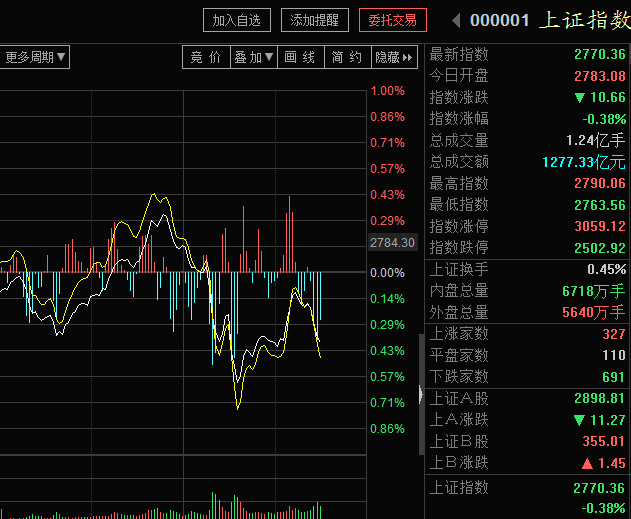
Task: Click the 上A涨跌 green down arrow
Action: click(579, 420)
